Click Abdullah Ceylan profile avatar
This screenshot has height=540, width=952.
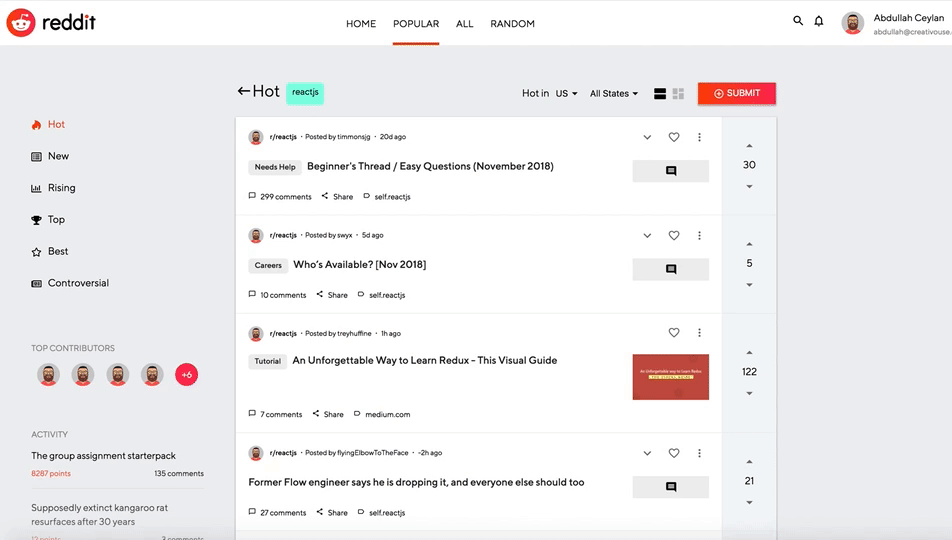click(852, 23)
